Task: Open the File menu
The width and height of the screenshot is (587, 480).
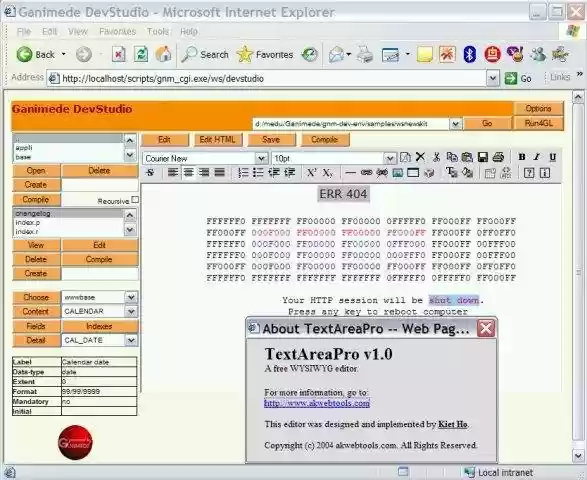Action: [x=24, y=31]
